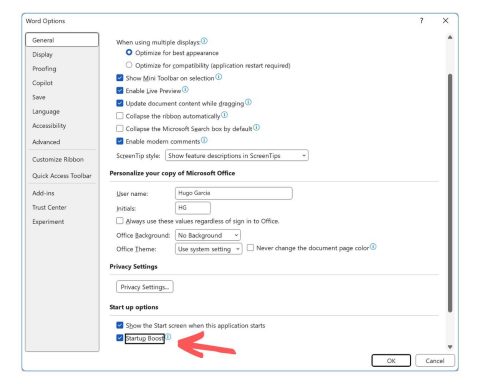Image resolution: width=480 pixels, height=384 pixels.
Task: Open the ScreenTip style dropdown
Action: click(237, 155)
